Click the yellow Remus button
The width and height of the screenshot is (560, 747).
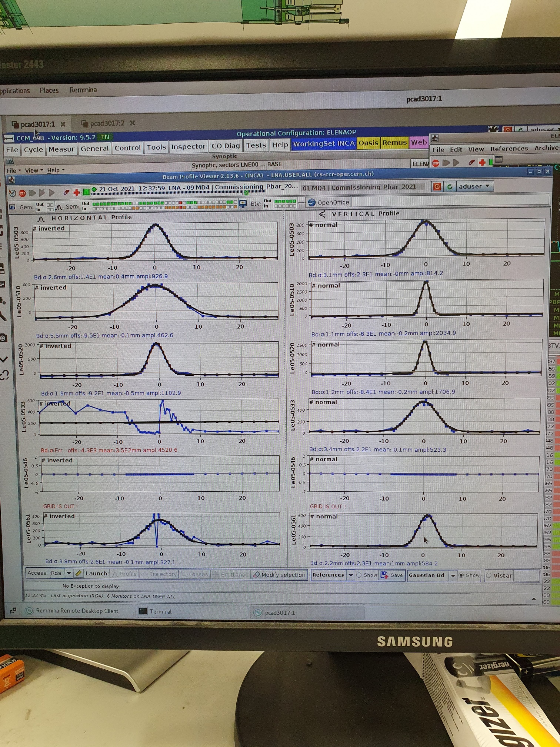coord(395,143)
